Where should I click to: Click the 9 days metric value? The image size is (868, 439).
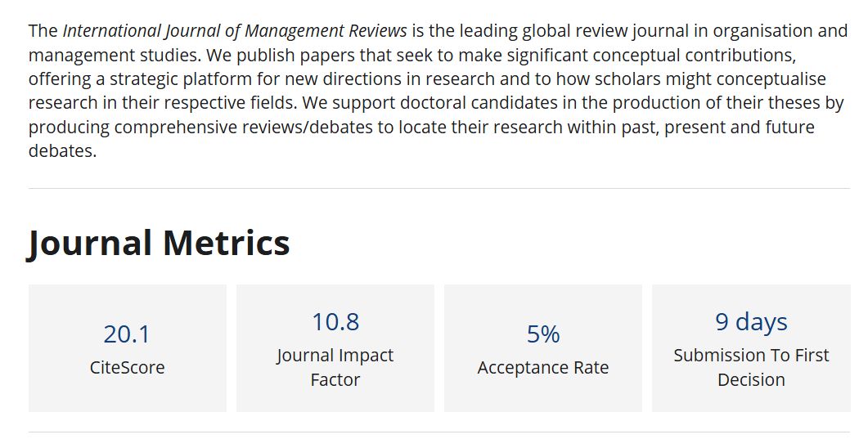pos(751,322)
